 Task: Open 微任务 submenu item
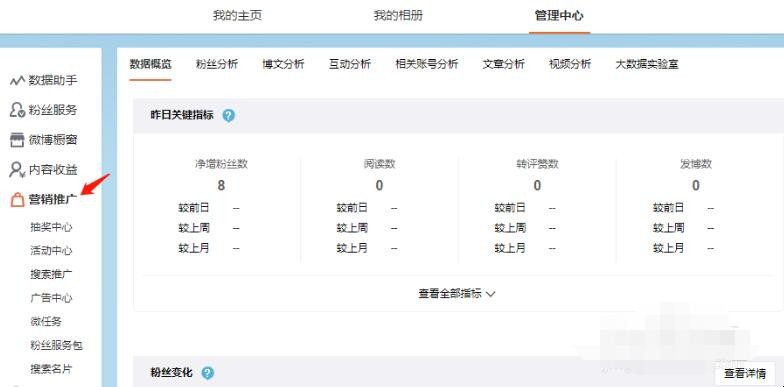46,322
